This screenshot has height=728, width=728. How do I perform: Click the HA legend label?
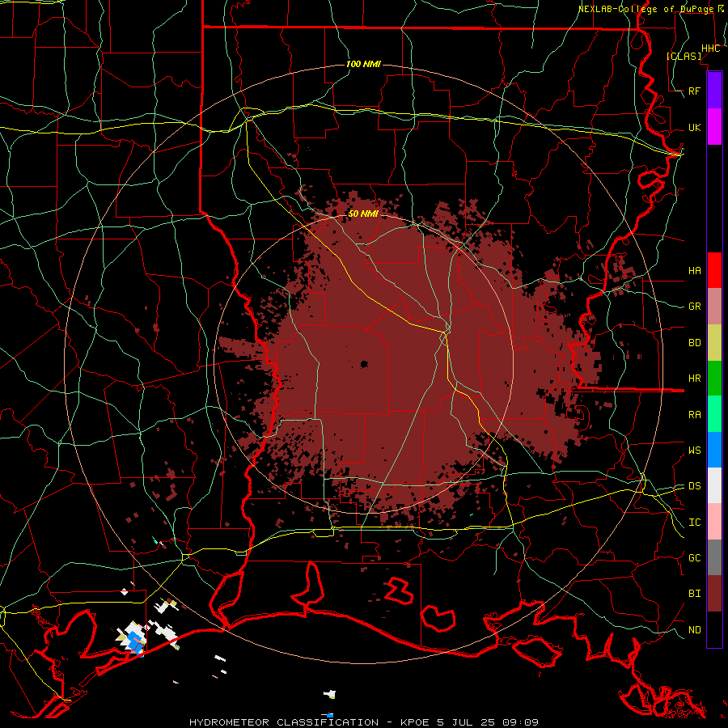tap(695, 270)
